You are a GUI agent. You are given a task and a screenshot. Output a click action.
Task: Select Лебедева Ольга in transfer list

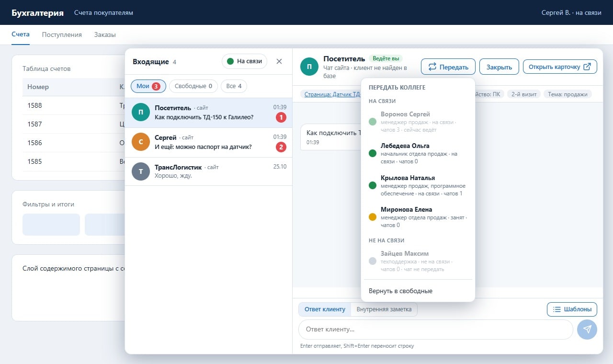tap(418, 153)
